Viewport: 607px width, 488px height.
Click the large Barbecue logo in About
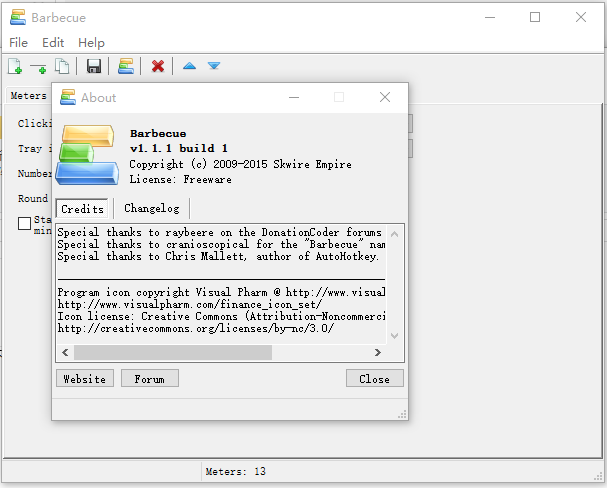87,154
